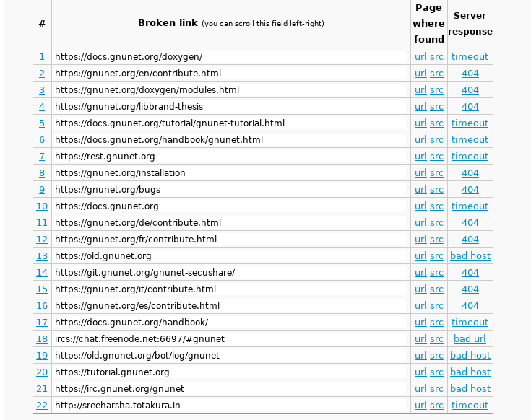531x420 pixels.
Task: Click the 404 response for gnunet.org/bugs
Action: 470,189
